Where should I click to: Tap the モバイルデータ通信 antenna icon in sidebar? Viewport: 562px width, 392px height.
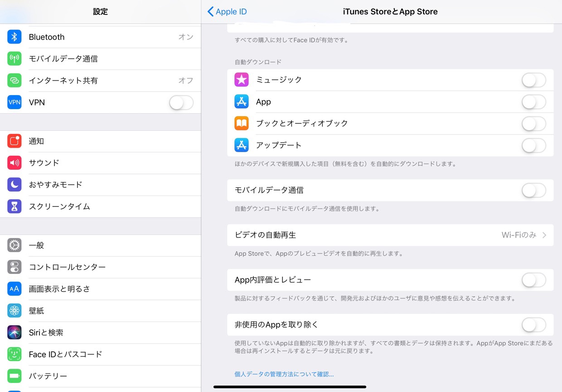coord(15,59)
